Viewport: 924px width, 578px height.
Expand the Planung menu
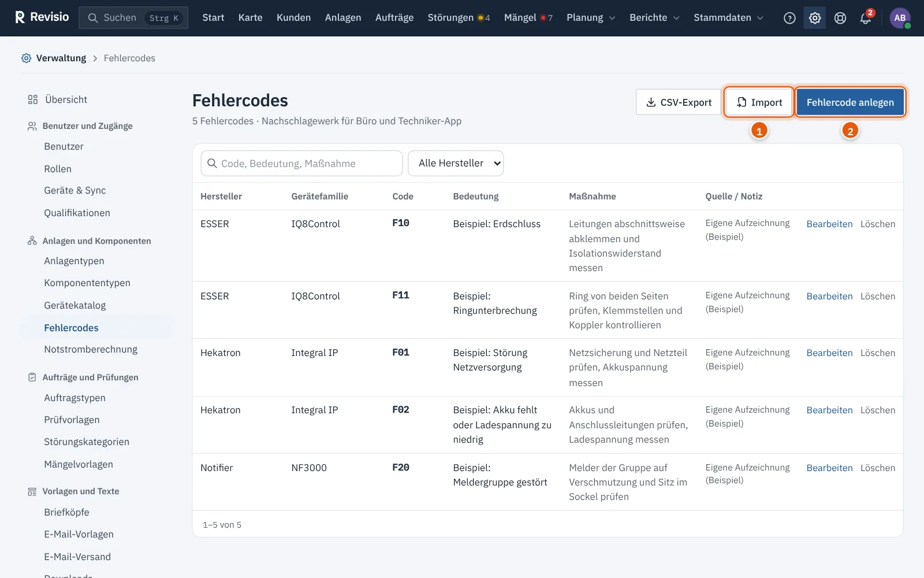point(591,18)
